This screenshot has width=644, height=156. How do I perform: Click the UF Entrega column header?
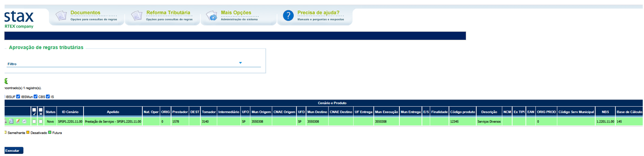pos(363,112)
